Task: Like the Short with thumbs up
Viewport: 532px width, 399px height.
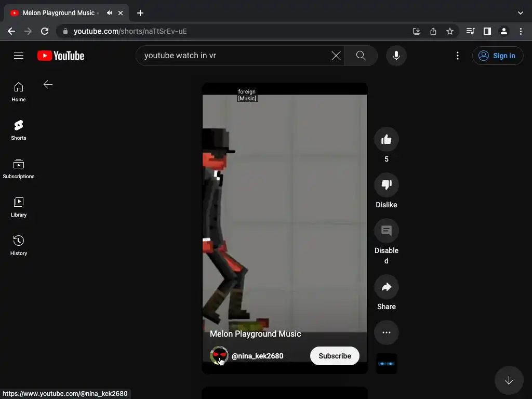Action: point(386,139)
